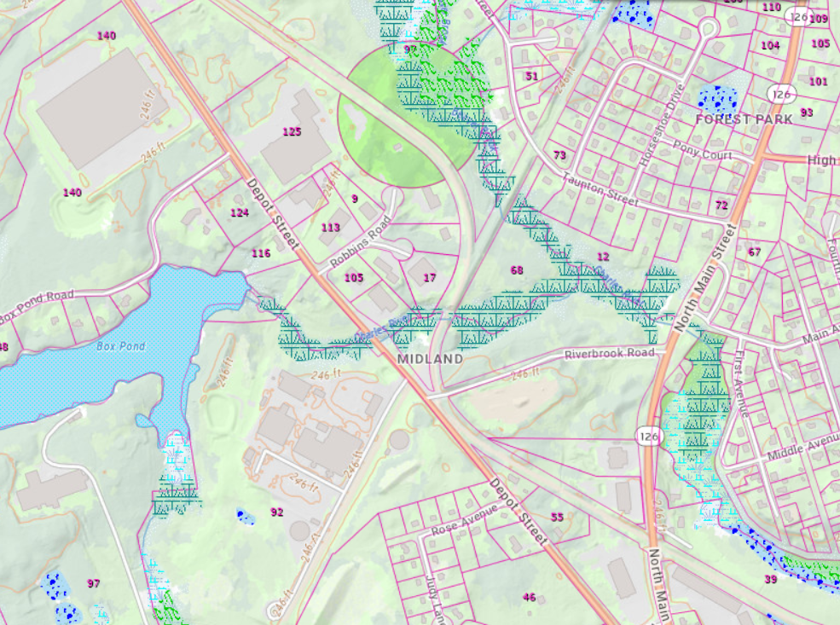Click the Rose Avenue street label
Image resolution: width=840 pixels, height=625 pixels.
coord(463,519)
